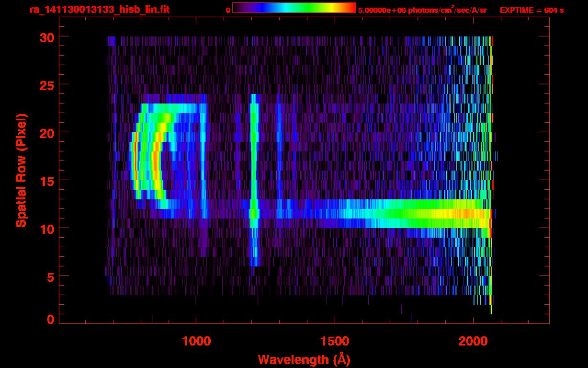588x368 pixels.
Task: Click the 2000 wavelength tick label
Action: pos(474,341)
